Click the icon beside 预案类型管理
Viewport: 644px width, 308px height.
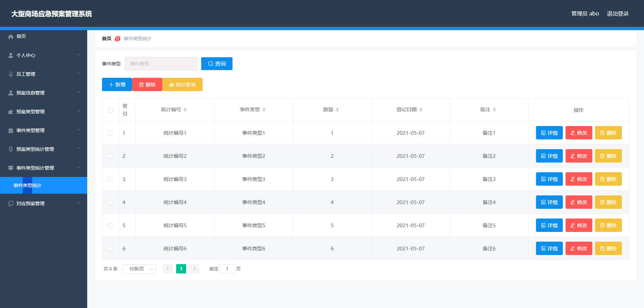(11, 112)
